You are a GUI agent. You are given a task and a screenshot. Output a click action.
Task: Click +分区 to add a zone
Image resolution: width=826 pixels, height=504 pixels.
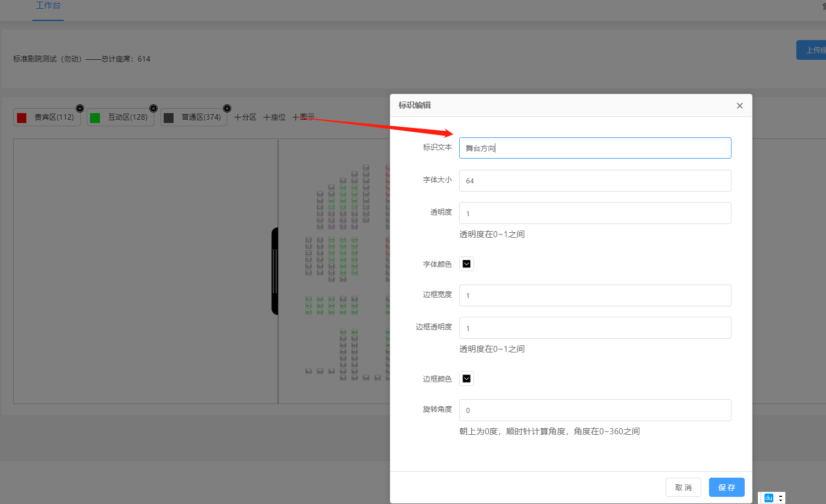(x=245, y=117)
